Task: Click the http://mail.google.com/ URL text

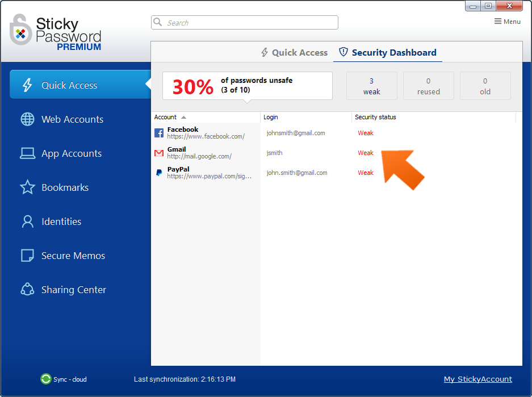Action: coord(199,156)
